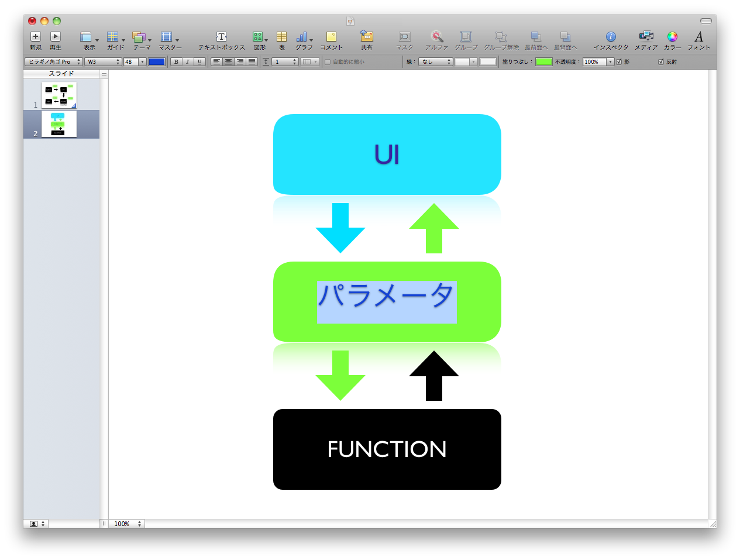This screenshot has width=740, height=560.
Task: Click the font size 48 field
Action: pos(131,61)
